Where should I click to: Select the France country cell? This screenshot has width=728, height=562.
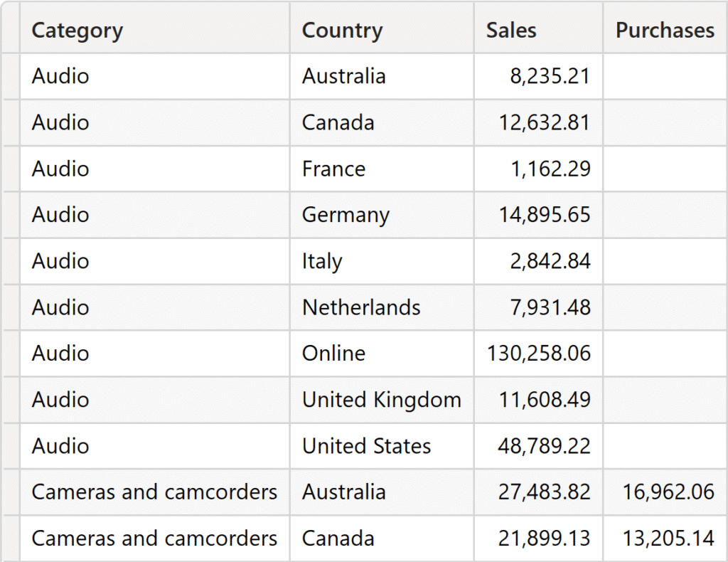(x=333, y=169)
